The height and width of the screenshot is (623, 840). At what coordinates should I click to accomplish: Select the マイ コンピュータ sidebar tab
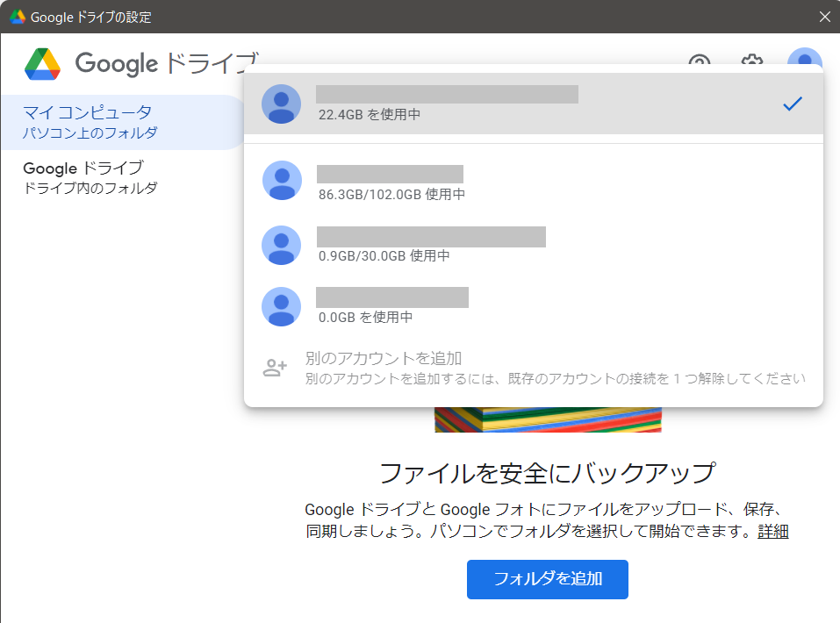click(x=122, y=122)
